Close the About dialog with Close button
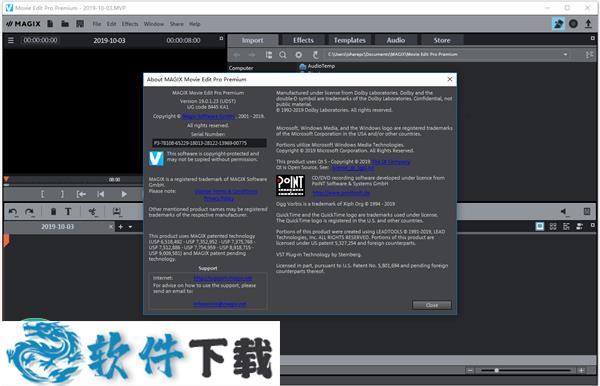Image resolution: width=600 pixels, height=386 pixels. click(432, 305)
